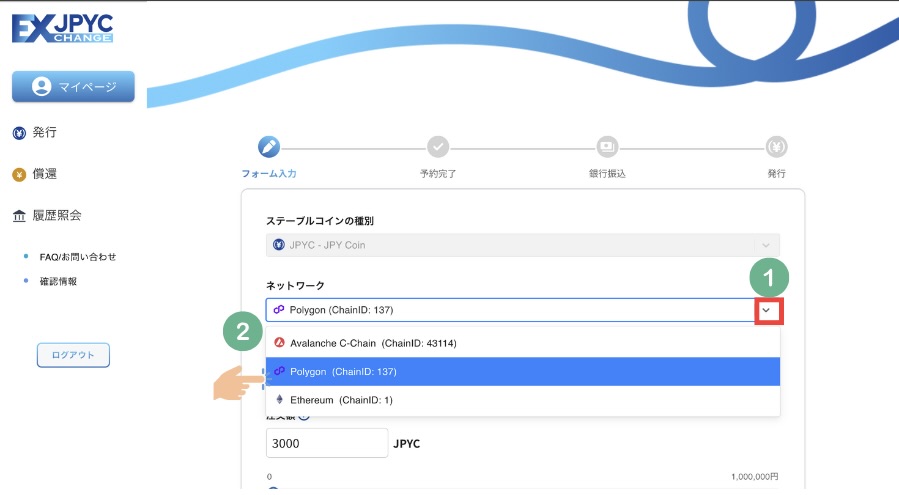899x495 pixels.
Task: Click the JPYC amount input showing 3000
Action: 326,443
